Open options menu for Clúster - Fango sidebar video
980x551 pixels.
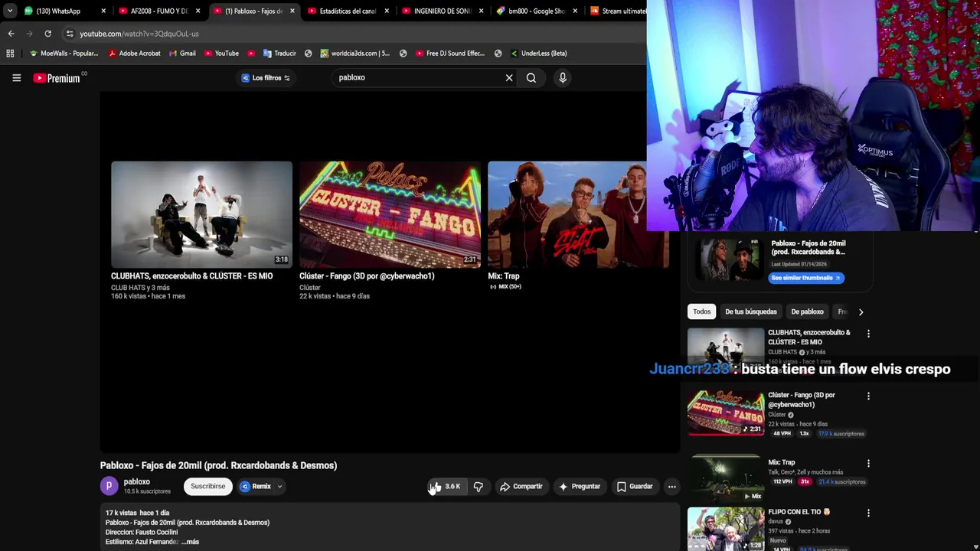pos(868,396)
